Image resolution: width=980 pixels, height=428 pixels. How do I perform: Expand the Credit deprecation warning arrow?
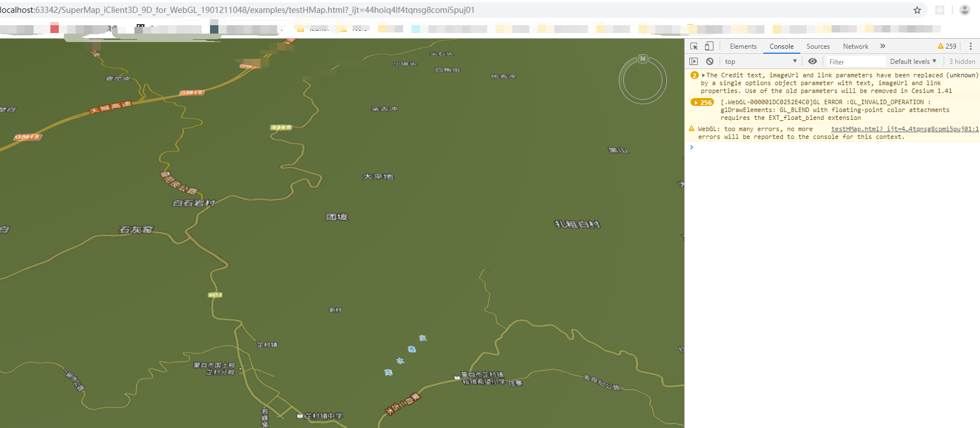point(703,75)
